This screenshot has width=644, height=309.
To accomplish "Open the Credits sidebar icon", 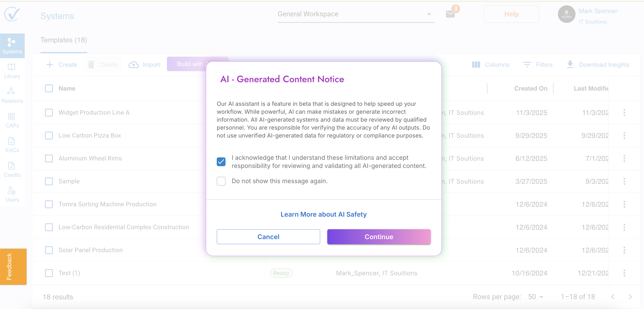I will click(12, 169).
